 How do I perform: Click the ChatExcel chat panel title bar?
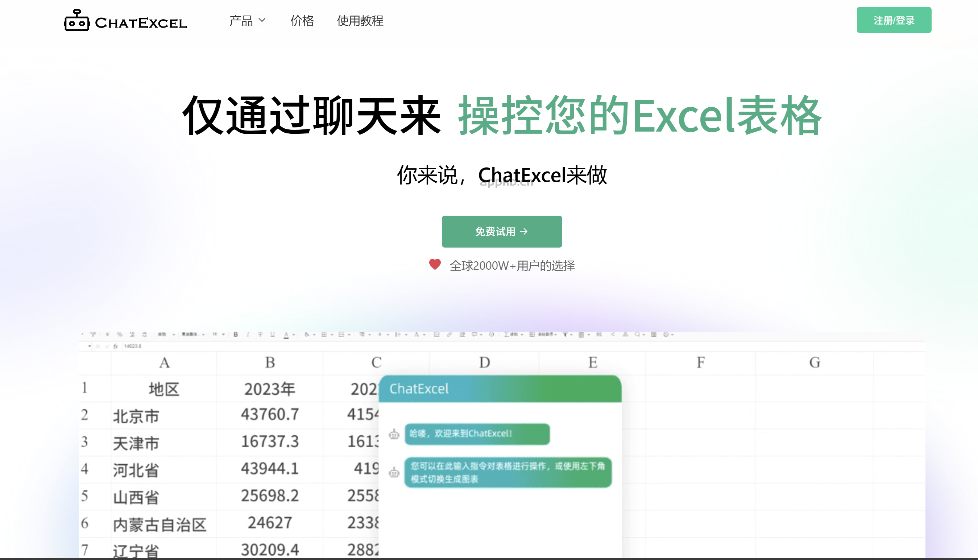(500, 389)
